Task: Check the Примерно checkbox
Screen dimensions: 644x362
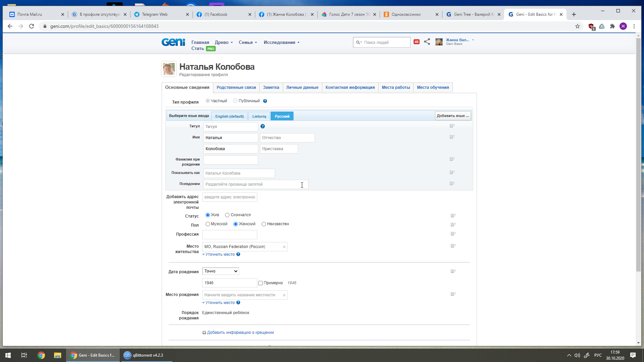Action: coord(260,283)
